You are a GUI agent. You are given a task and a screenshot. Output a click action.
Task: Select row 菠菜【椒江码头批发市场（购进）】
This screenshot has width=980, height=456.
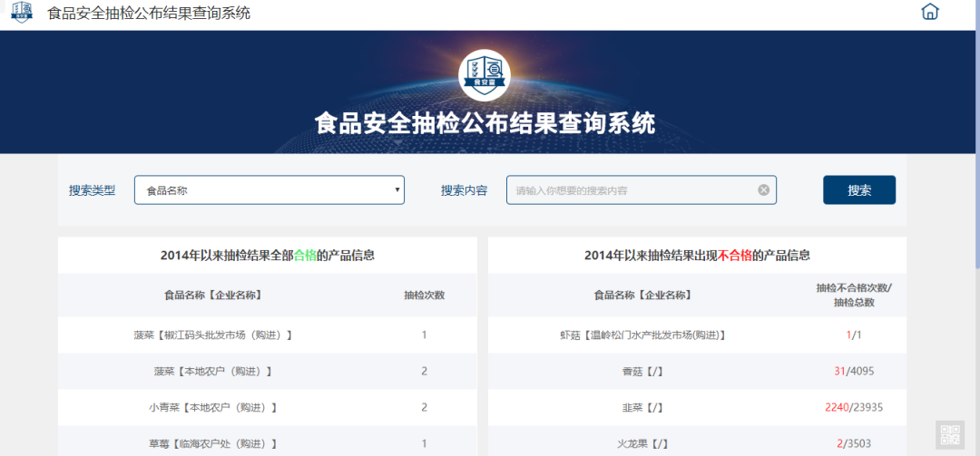point(268,335)
